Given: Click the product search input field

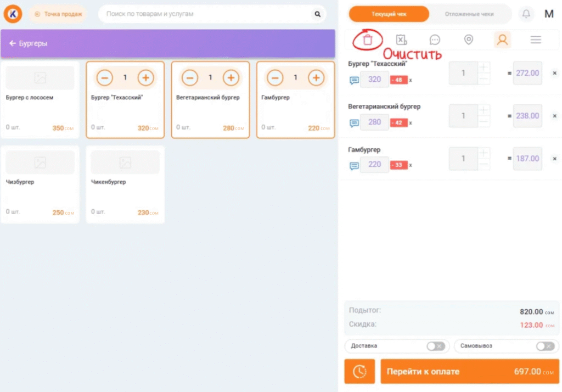Looking at the screenshot, I should click(x=206, y=14).
